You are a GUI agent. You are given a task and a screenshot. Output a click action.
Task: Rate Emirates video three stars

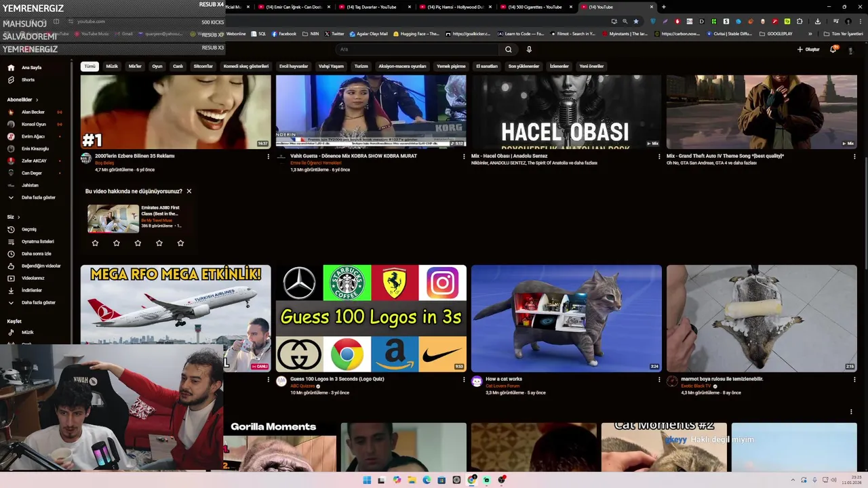(x=138, y=243)
